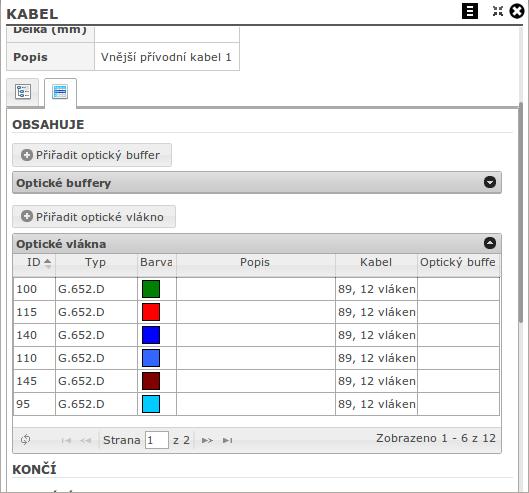This screenshot has width=529, height=493.
Task: Click '89, 12 vláken' in row 95
Action: [x=377, y=404]
